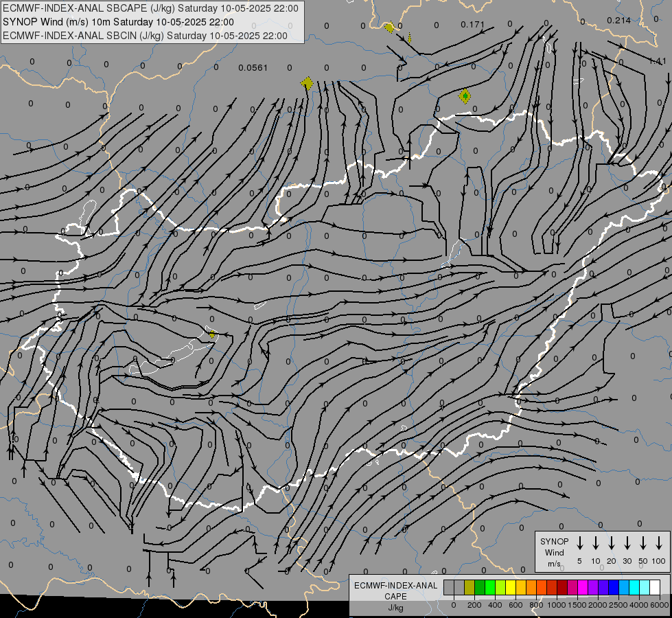672x618 pixels.
Task: Click the pure blue CAPE legend swatch
Action: click(613, 587)
